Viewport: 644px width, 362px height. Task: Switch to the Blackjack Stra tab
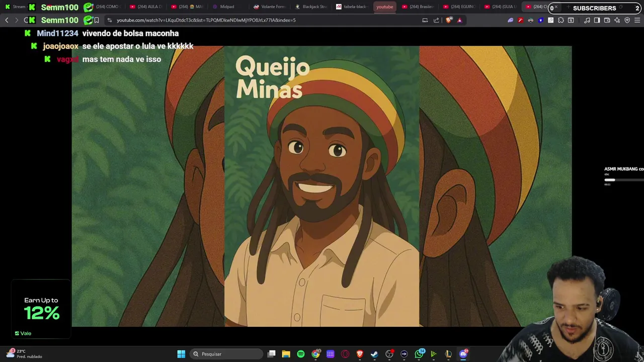tap(311, 7)
